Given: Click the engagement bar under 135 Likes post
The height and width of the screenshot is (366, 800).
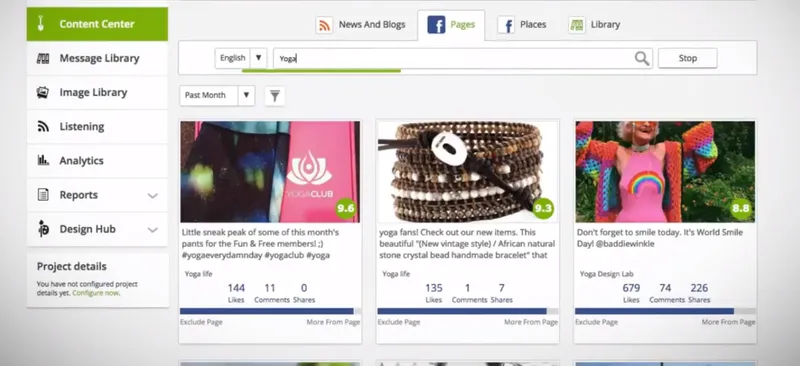Looking at the screenshot, I should 467,311.
